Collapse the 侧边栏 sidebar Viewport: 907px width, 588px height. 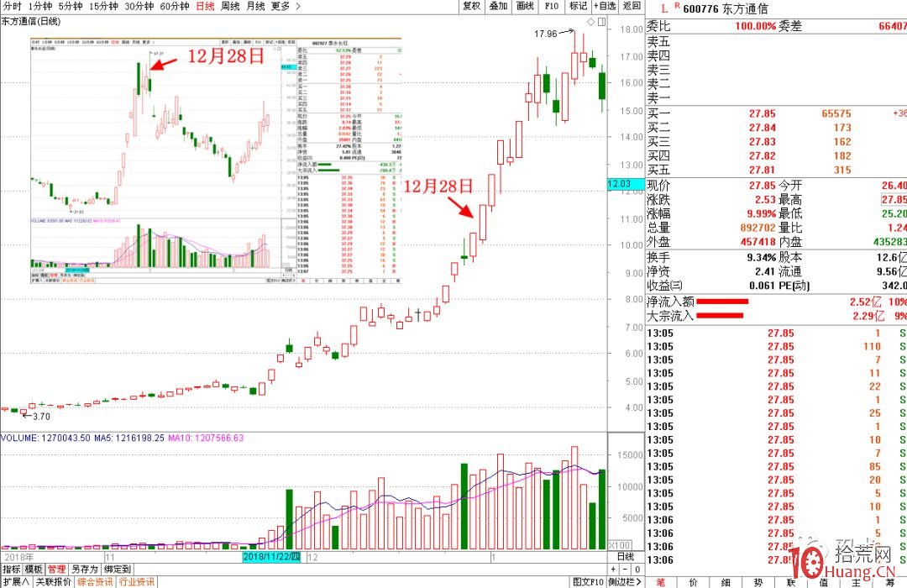pos(626,581)
